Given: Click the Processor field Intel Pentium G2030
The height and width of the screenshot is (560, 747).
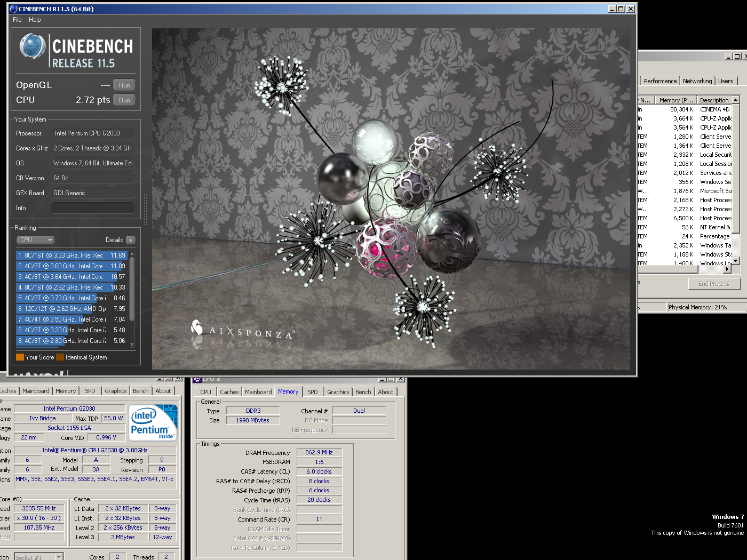Looking at the screenshot, I should 93,133.
